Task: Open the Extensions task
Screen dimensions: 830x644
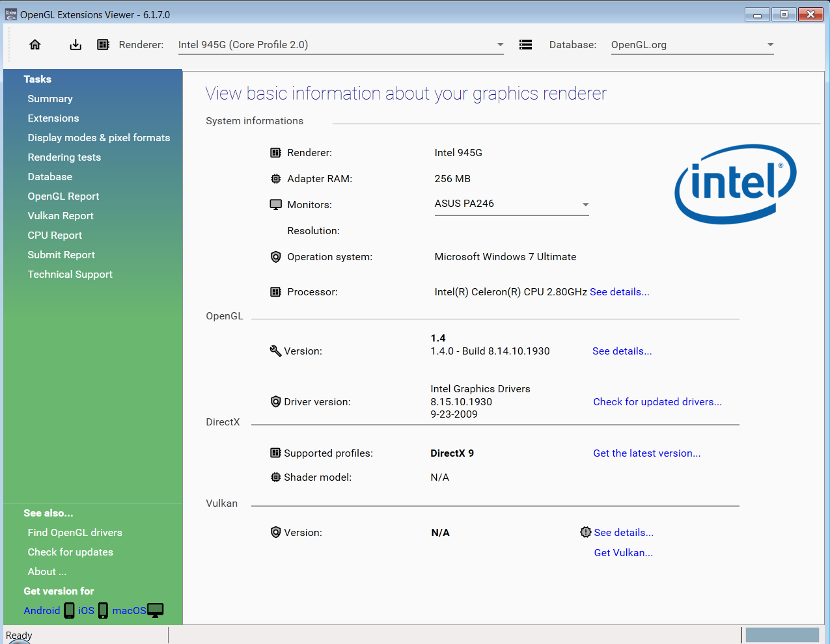Action: (53, 118)
